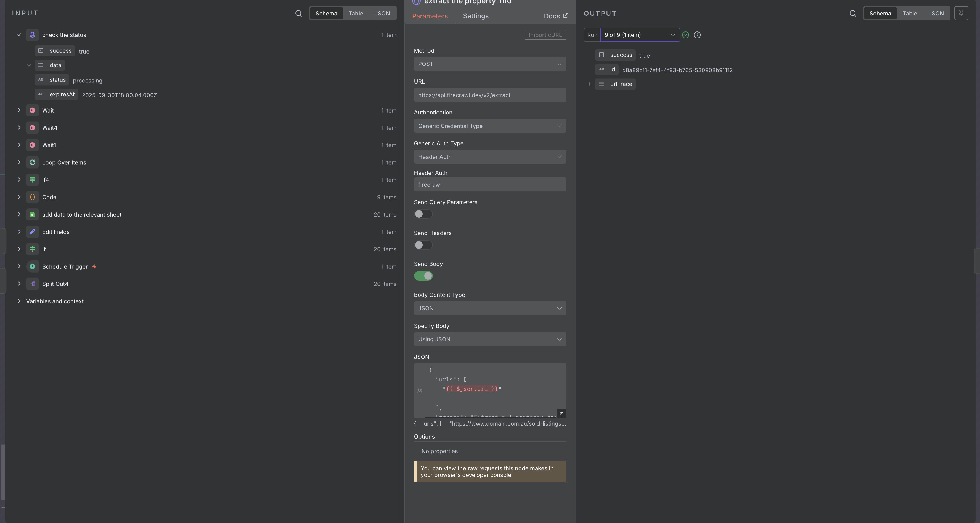Screen dimensions: 980x523
Task: Enable the Send Query Parameters toggle
Action: 423,214
